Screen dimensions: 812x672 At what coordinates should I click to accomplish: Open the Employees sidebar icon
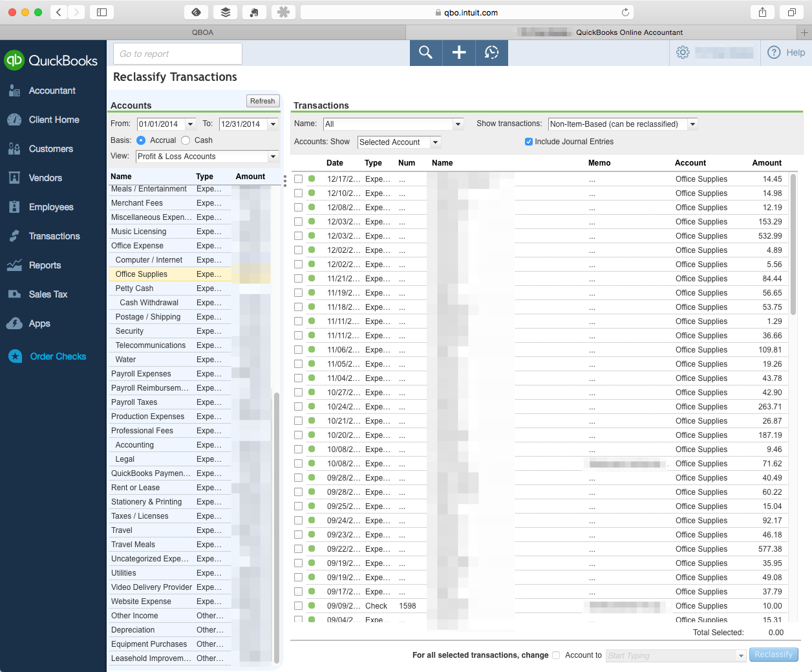14,207
